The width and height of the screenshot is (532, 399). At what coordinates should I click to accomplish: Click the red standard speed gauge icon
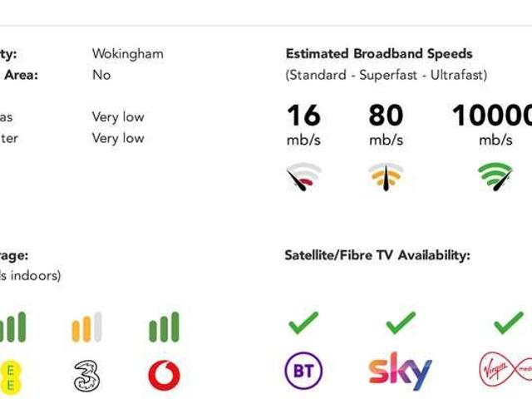coord(303,177)
